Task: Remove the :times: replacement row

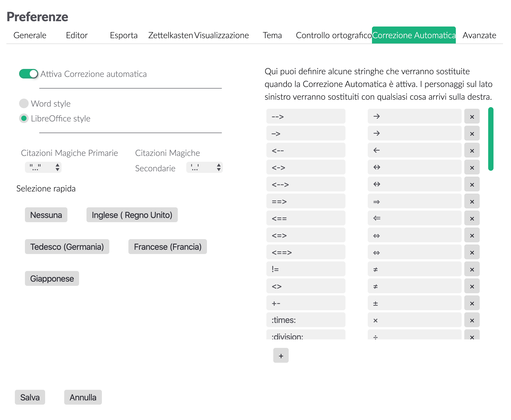Action: click(x=472, y=320)
